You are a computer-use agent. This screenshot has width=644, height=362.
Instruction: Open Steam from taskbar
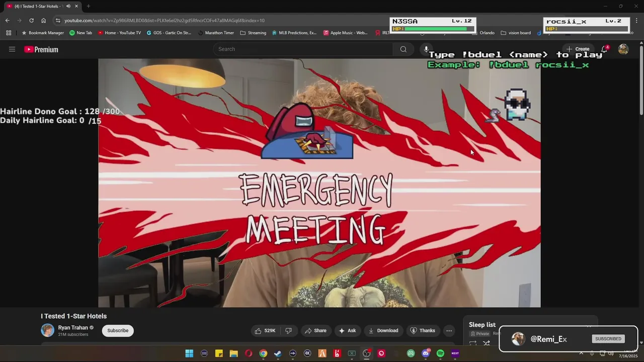278,353
